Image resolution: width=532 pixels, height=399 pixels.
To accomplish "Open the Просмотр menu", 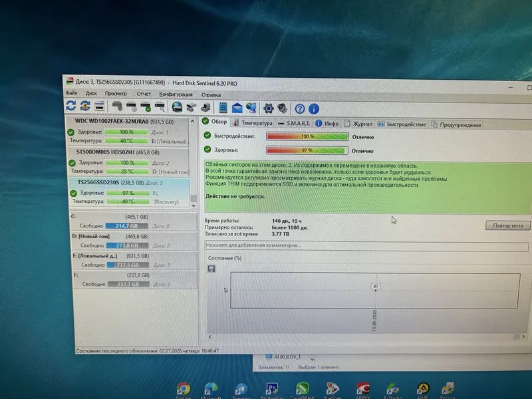I will pyautogui.click(x=116, y=94).
